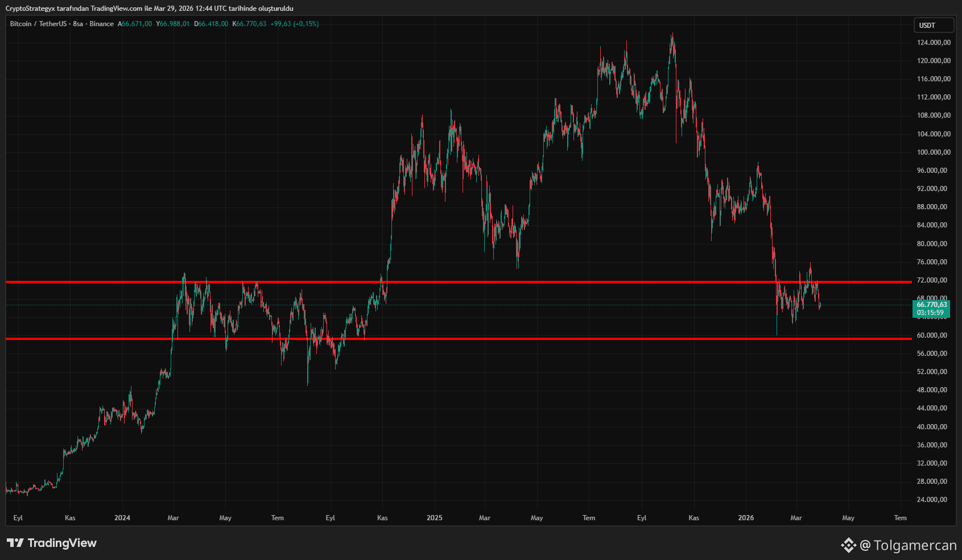Click the 120.000,00 price axis label
962x560 pixels.
(x=934, y=61)
